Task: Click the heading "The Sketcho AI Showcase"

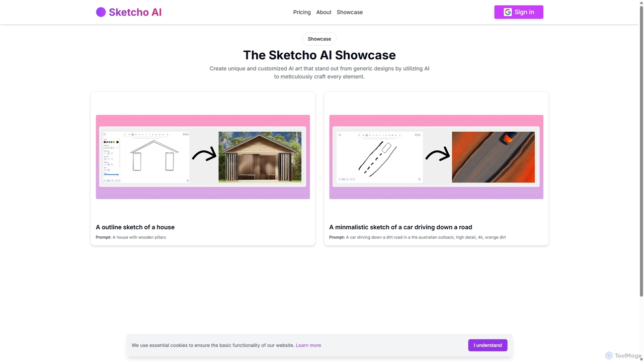Action: coord(319,55)
